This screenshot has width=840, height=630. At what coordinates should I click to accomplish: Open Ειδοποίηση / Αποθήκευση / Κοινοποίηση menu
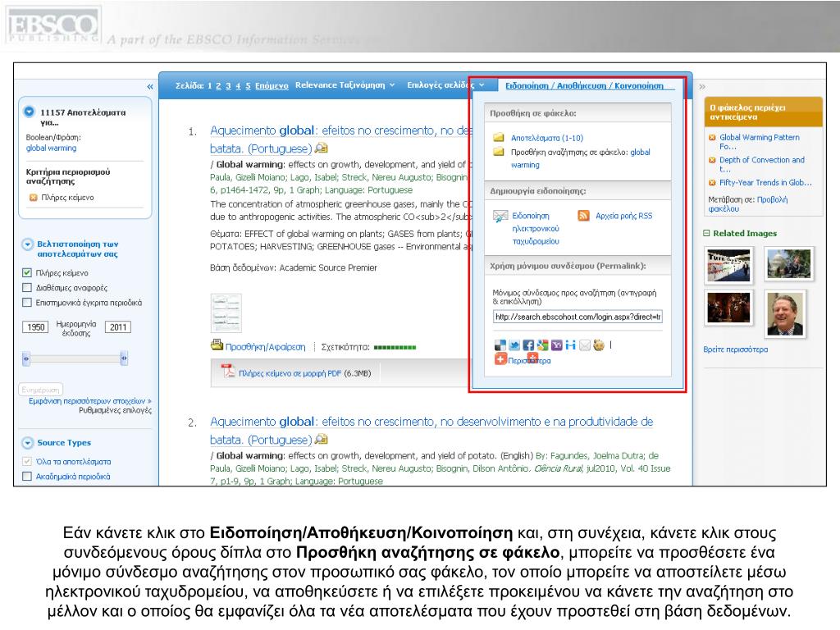[x=584, y=85]
